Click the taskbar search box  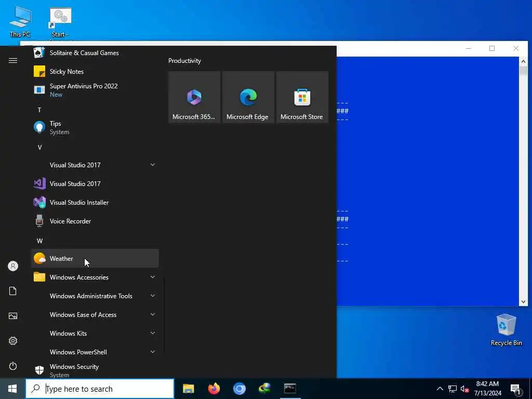(100, 389)
